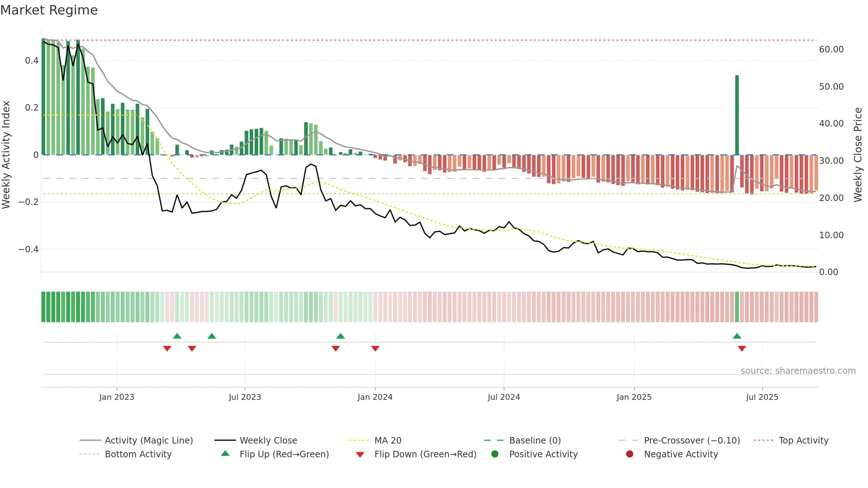Viewport: 868px width, 488px height.
Task: Click the single green cell in the 2025 regime strip
Action: point(737,307)
